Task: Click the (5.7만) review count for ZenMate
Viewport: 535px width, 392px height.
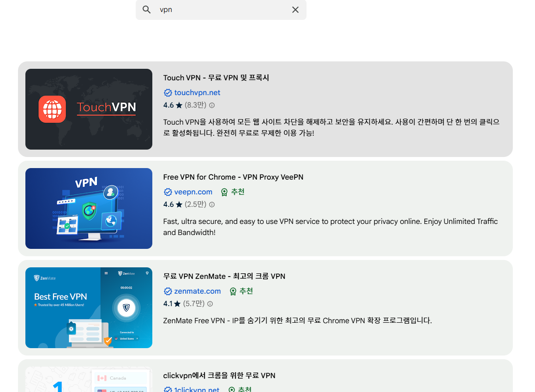Action: (x=194, y=304)
